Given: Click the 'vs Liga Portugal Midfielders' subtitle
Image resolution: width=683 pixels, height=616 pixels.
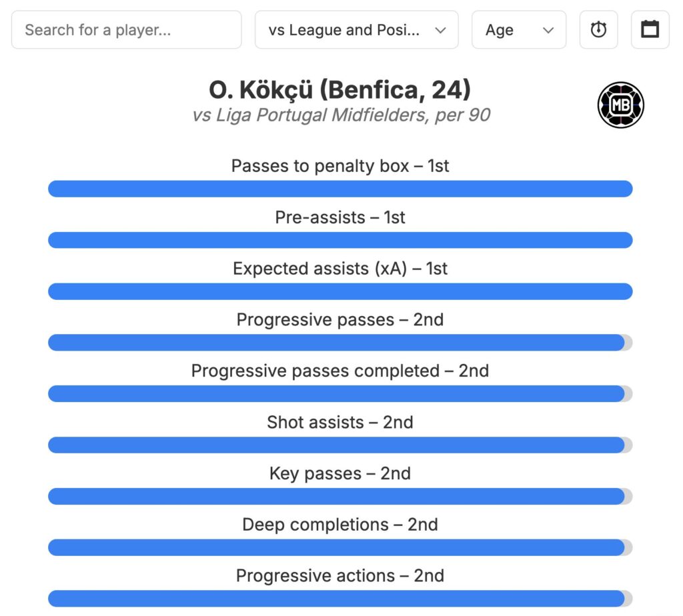Looking at the screenshot, I should tap(341, 115).
